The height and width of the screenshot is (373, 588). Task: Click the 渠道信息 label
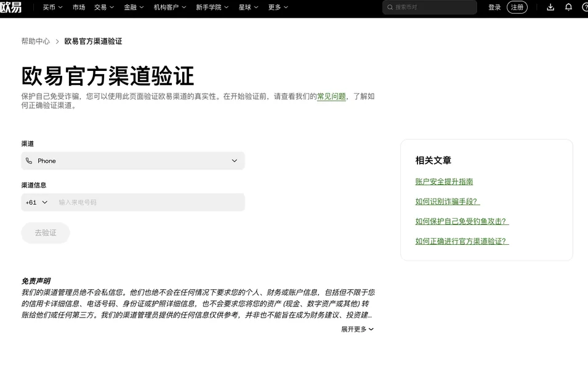(34, 185)
